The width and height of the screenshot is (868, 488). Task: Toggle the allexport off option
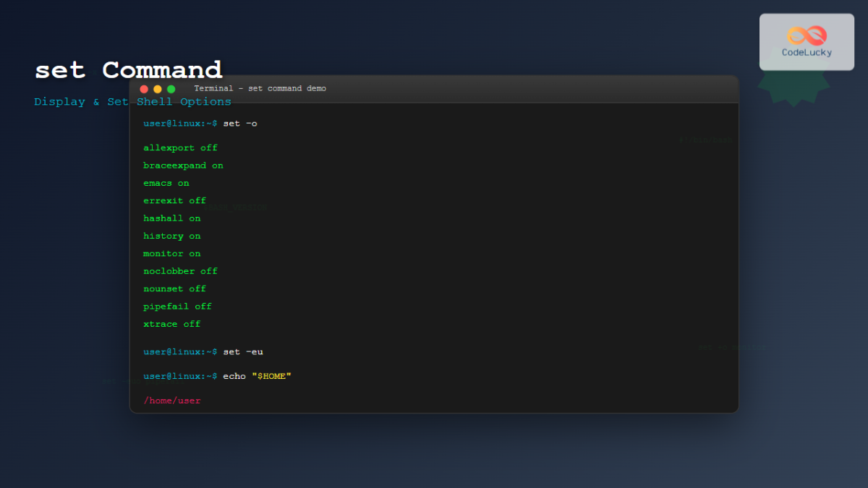[x=179, y=147]
